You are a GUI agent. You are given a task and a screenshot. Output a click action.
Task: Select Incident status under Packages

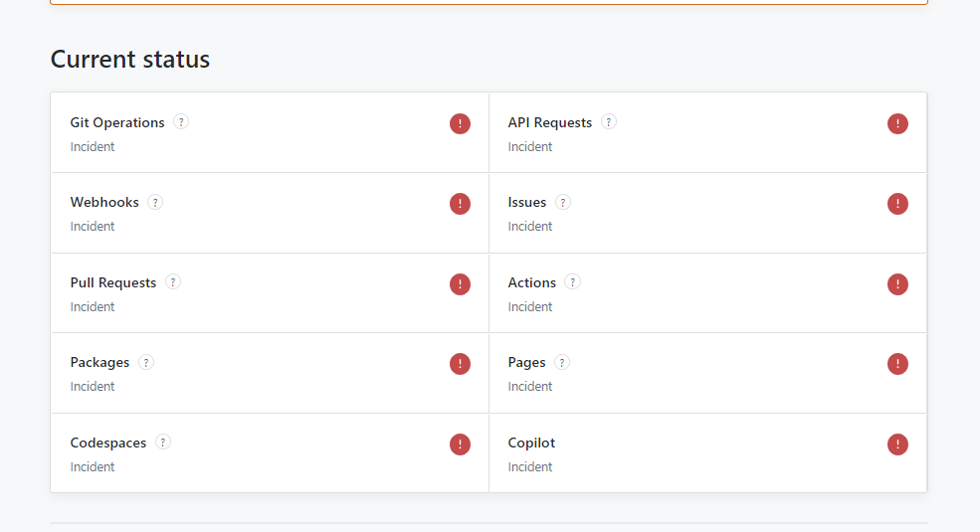(93, 387)
